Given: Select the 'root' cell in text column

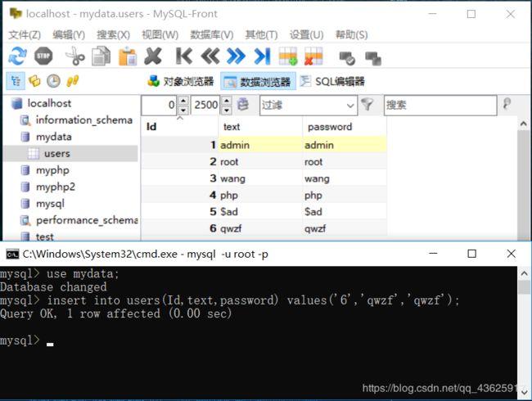Looking at the screenshot, I should click(x=260, y=162).
